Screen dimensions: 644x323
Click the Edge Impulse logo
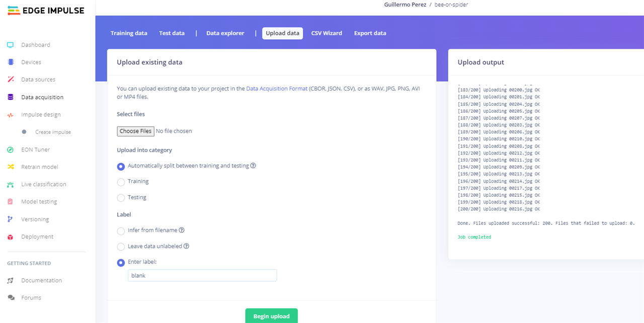coord(46,11)
